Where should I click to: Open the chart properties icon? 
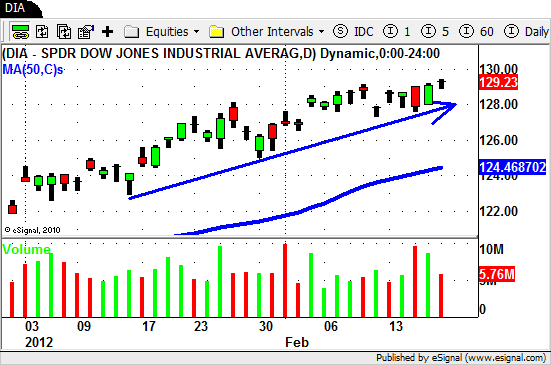coord(86,32)
